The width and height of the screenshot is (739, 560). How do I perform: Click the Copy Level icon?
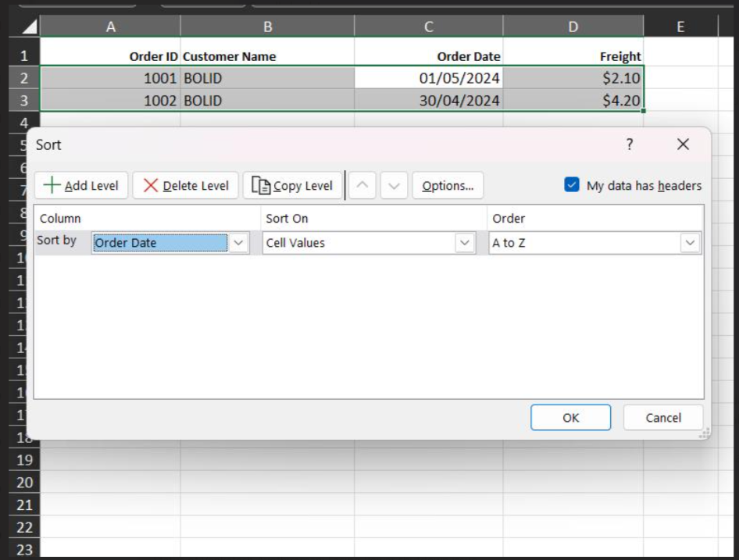click(x=261, y=185)
